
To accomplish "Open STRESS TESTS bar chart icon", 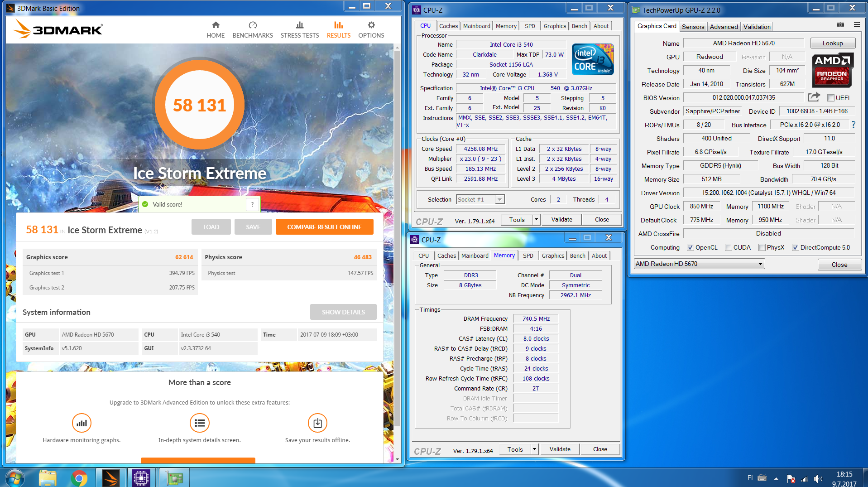I will point(299,25).
